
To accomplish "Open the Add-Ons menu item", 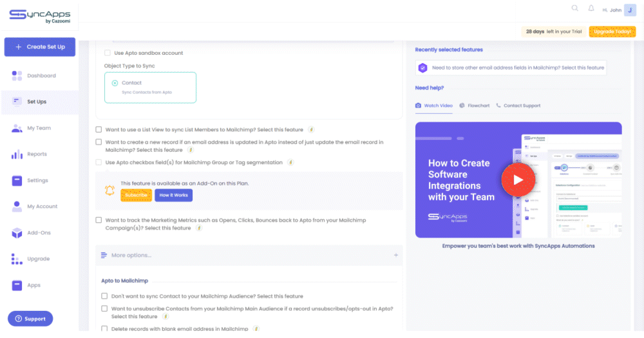I will pyautogui.click(x=39, y=232).
